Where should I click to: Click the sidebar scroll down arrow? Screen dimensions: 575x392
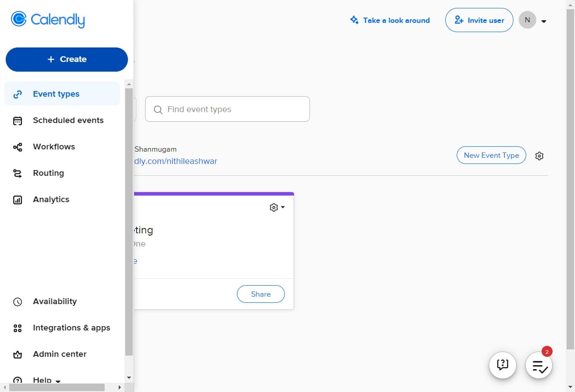[129, 377]
